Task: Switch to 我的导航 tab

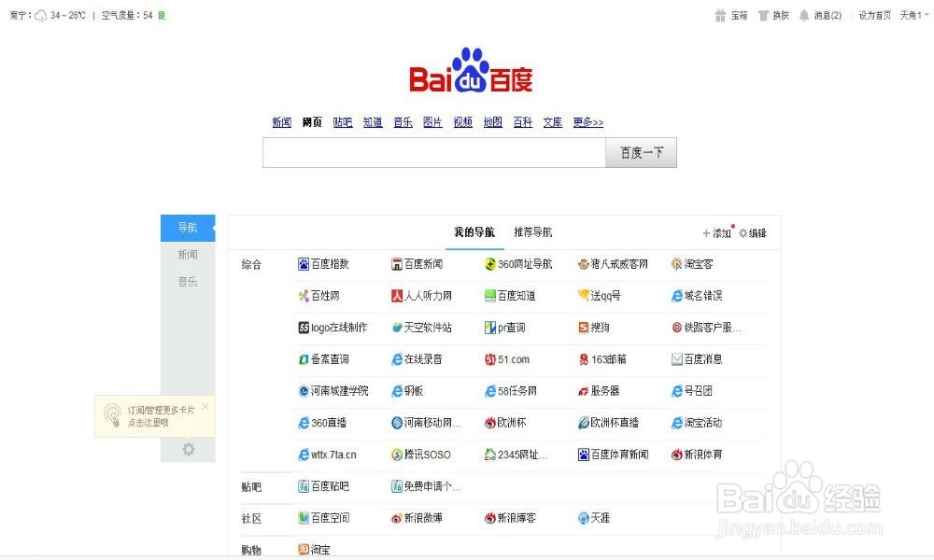Action: point(474,232)
